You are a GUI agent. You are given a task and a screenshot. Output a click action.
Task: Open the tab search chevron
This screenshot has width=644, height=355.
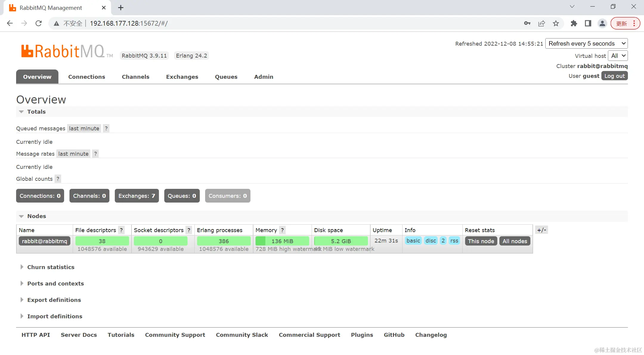(x=572, y=7)
